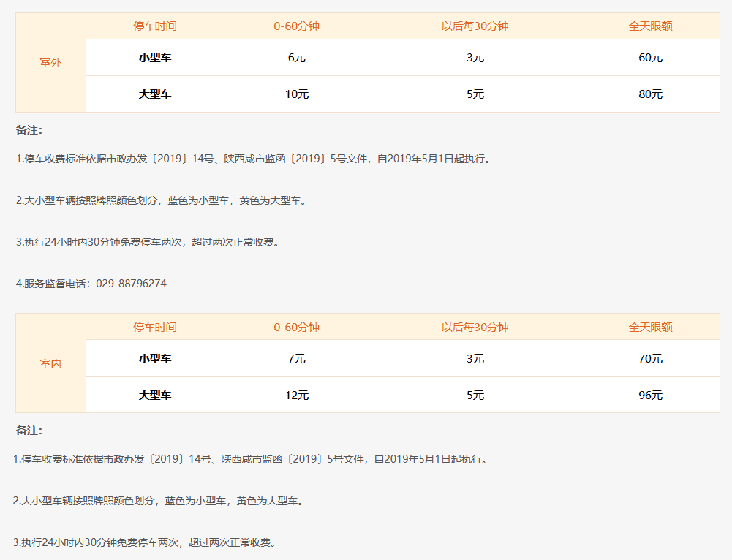The width and height of the screenshot is (732, 560).
Task: Select 全天限额 header in the 室内 table
Action: (x=650, y=327)
